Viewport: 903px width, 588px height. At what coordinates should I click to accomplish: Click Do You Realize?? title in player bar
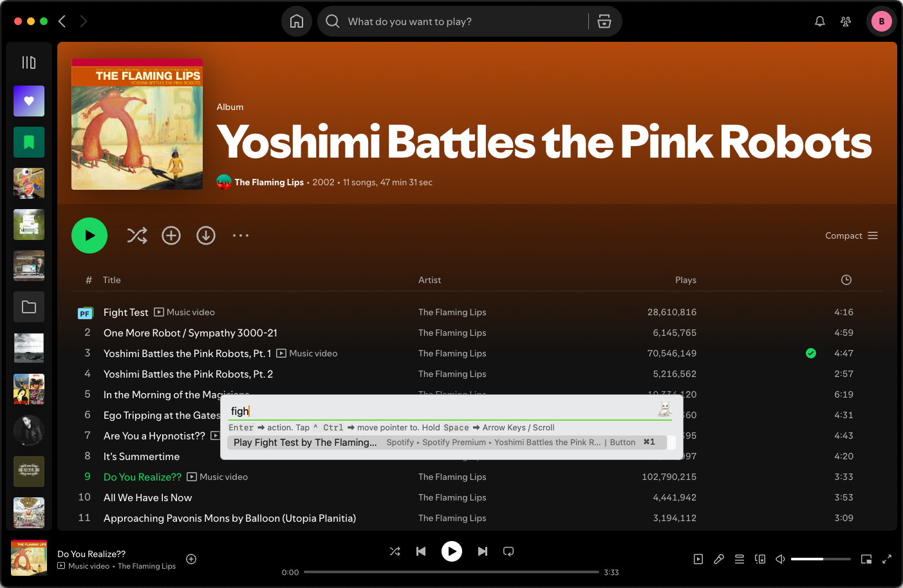click(x=91, y=554)
